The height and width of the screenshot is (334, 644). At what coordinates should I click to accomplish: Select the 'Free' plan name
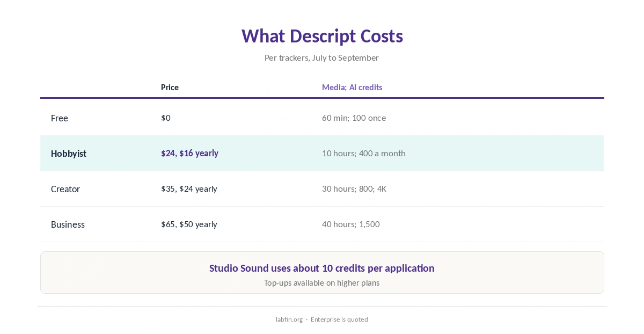click(x=60, y=118)
